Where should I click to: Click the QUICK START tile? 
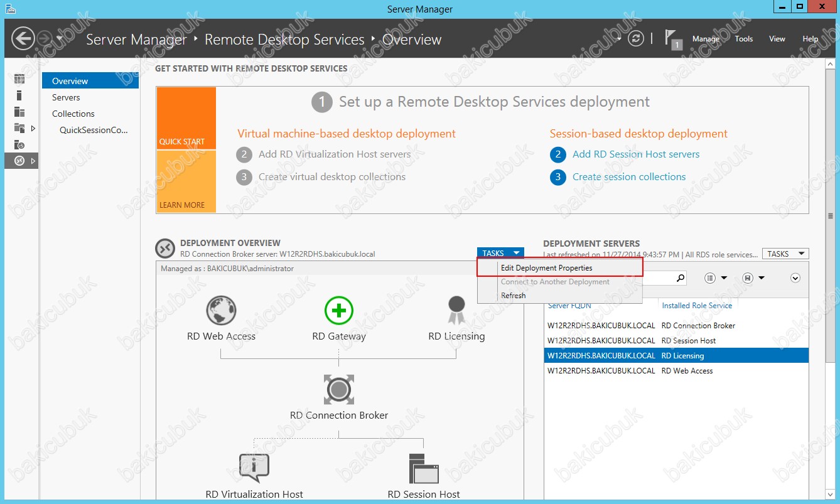pos(186,118)
